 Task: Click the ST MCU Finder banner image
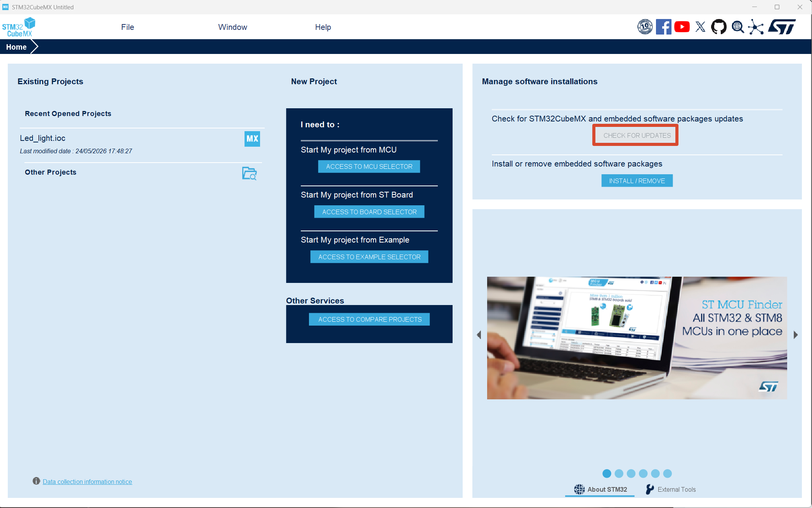[637, 338]
